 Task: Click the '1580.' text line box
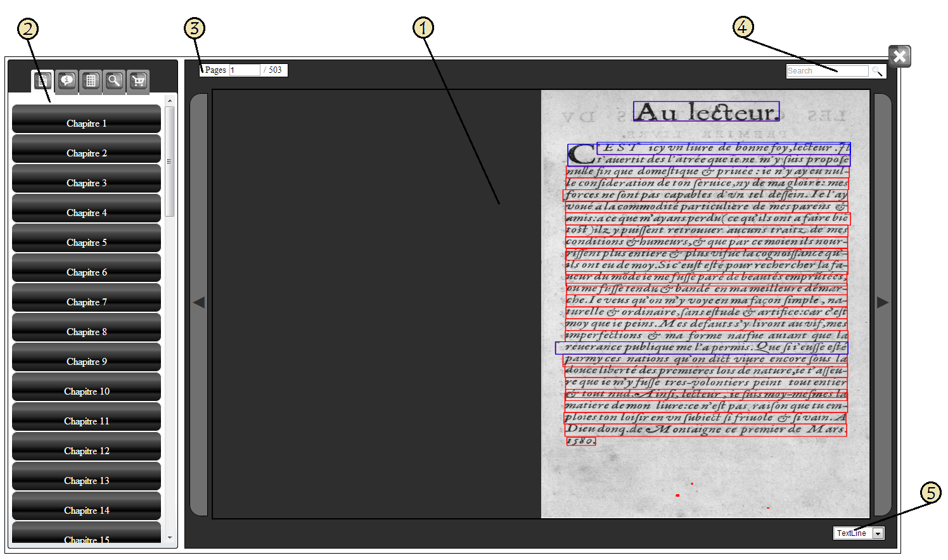(581, 440)
